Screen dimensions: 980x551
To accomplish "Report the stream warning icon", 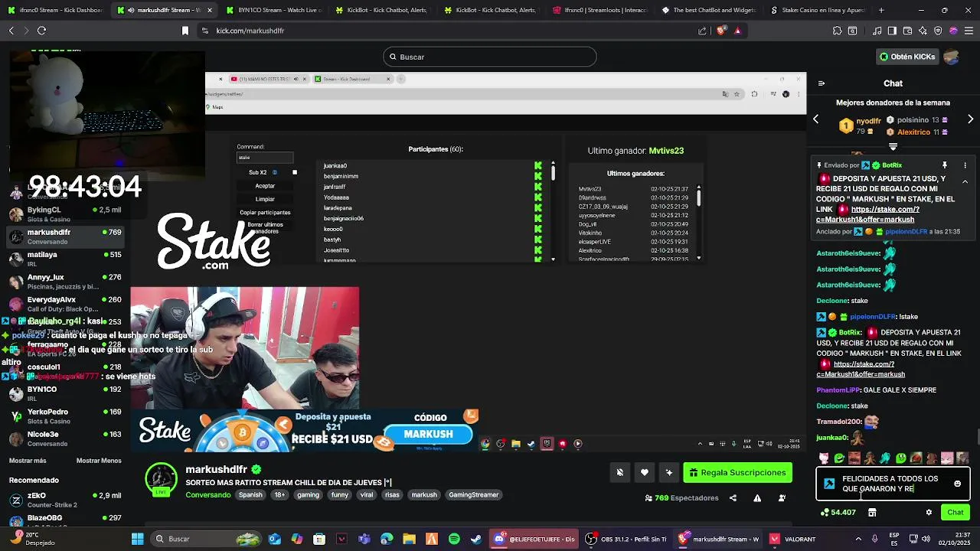I will pyautogui.click(x=757, y=498).
